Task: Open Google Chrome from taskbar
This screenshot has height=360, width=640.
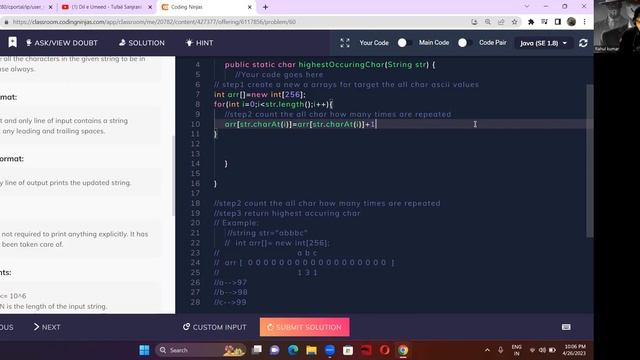Action: tap(403, 350)
